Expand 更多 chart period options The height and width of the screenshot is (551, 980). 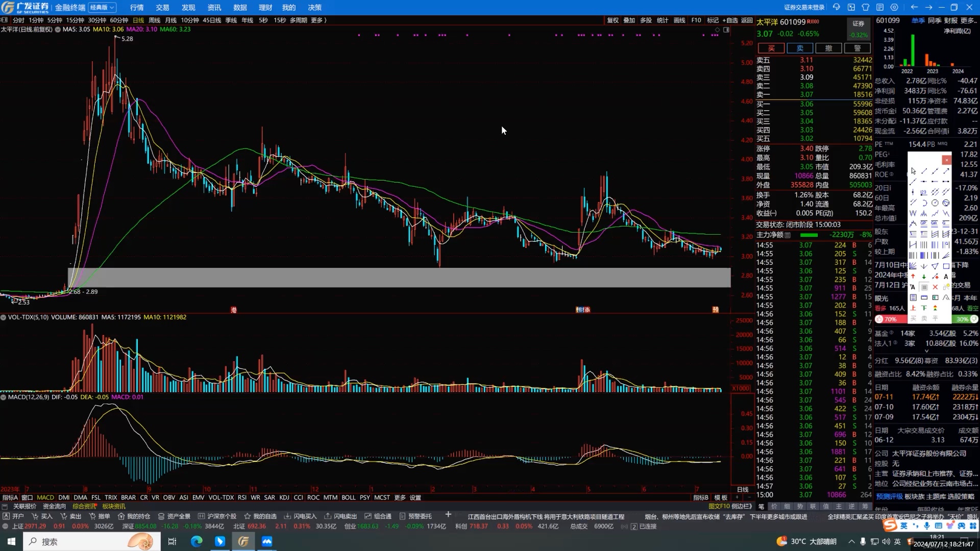tap(318, 20)
